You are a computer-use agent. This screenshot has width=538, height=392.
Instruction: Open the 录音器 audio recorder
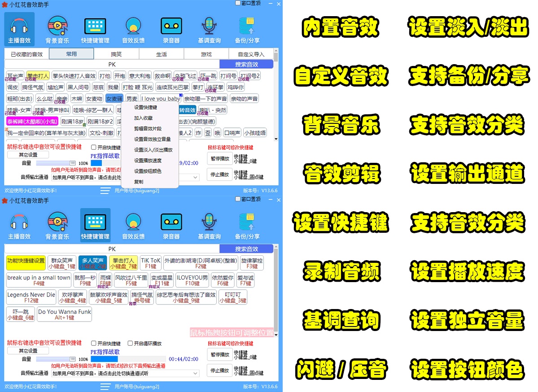coord(171,27)
